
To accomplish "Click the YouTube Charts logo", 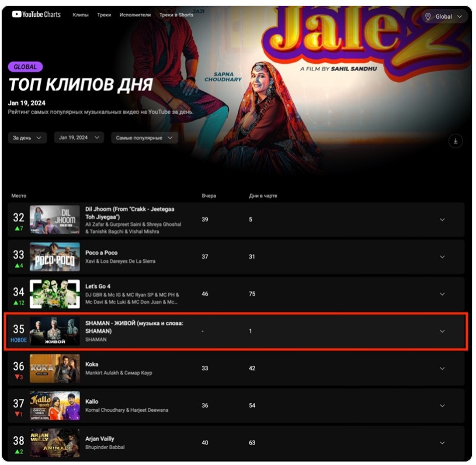I will tap(36, 14).
